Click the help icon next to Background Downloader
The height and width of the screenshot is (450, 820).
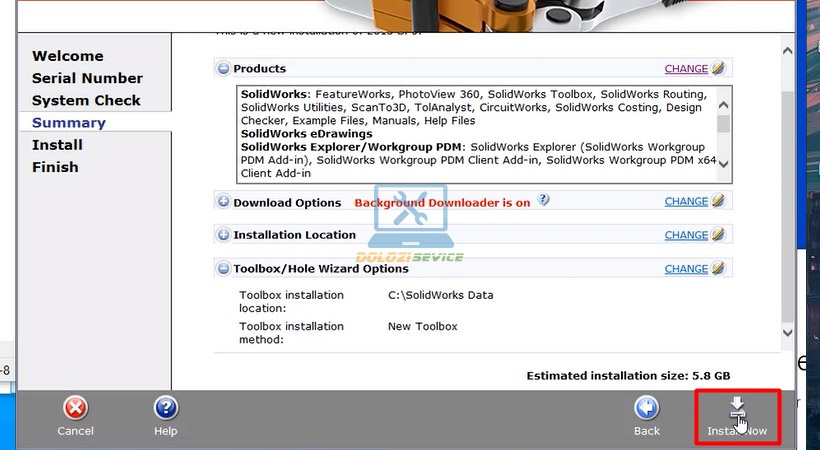[x=544, y=200]
